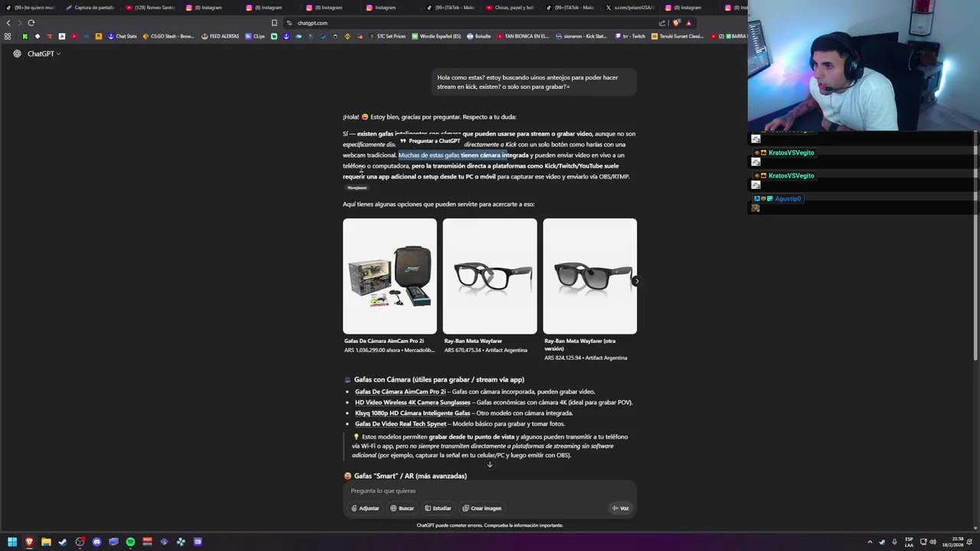
Task: Open Spotify from the taskbar
Action: pos(130,542)
